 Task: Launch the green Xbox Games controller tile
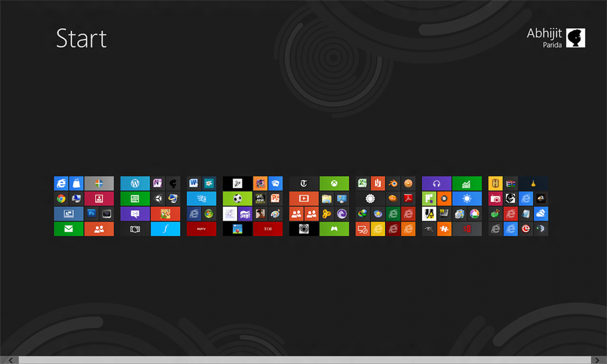tap(334, 229)
